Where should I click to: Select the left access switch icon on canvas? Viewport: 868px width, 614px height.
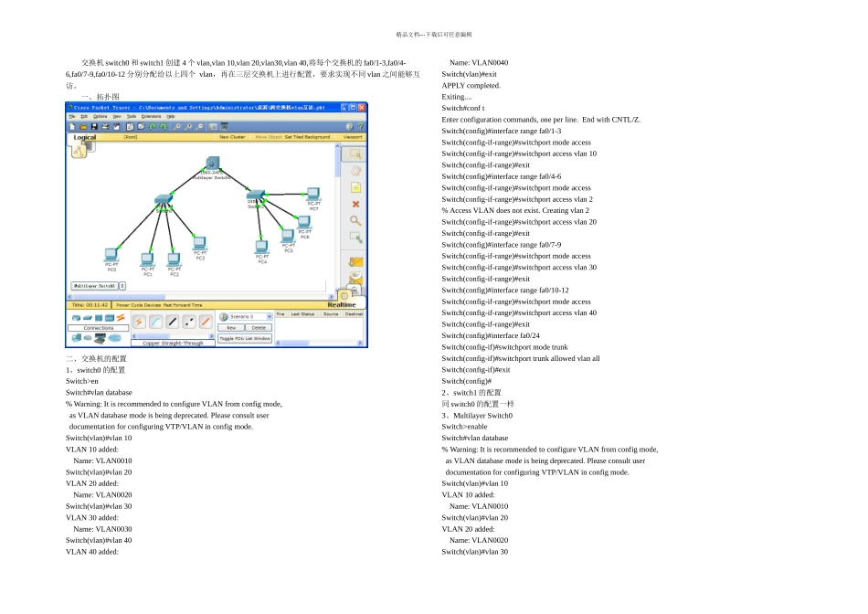(164, 199)
